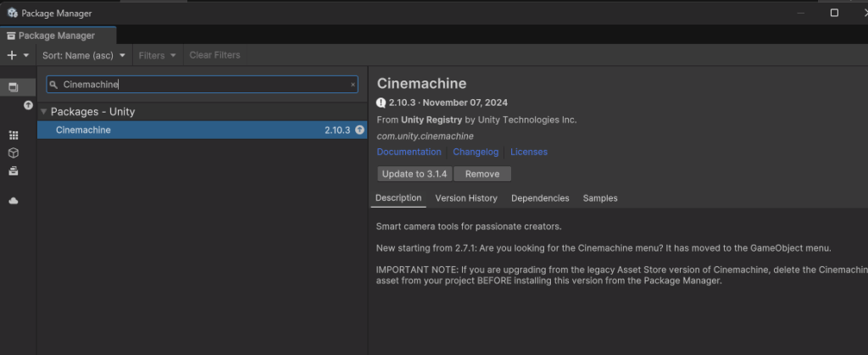
Task: Collapse the Packages - Unity group
Action: (x=44, y=112)
